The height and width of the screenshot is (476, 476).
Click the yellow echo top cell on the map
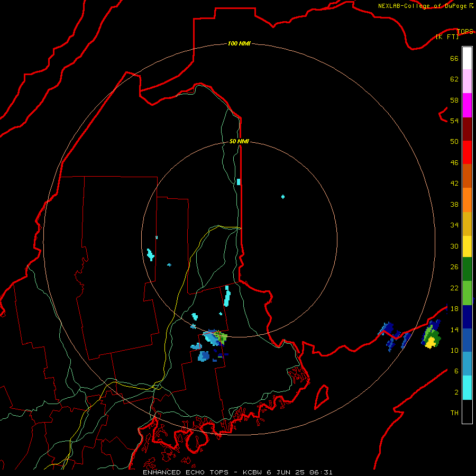431,343
